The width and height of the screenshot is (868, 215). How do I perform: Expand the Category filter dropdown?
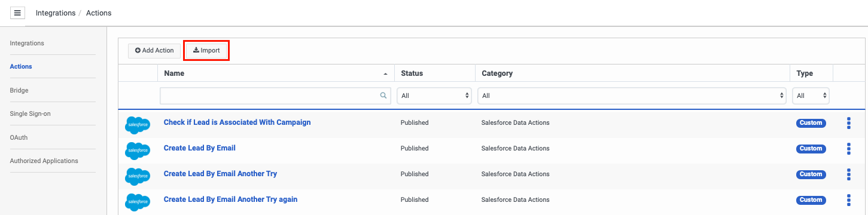632,96
